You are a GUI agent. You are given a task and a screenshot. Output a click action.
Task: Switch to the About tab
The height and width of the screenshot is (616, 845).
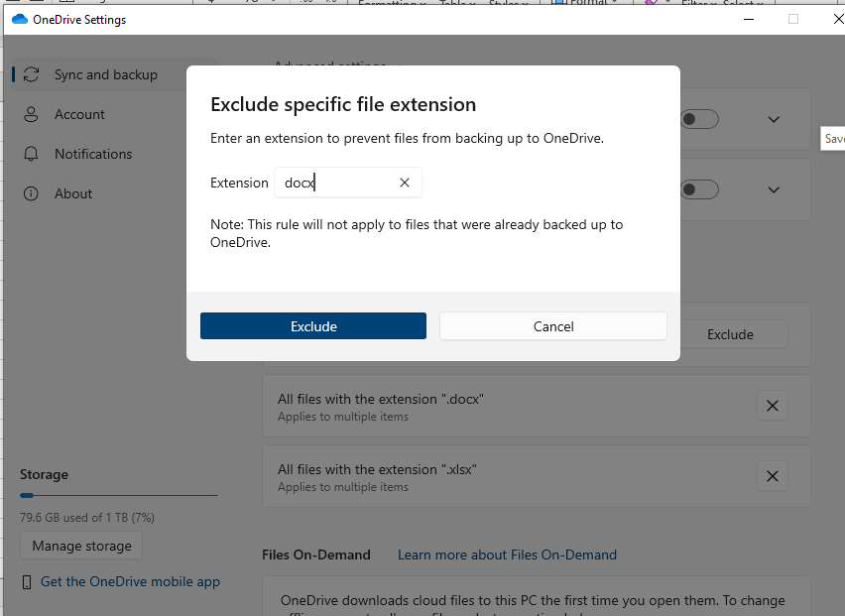click(73, 193)
